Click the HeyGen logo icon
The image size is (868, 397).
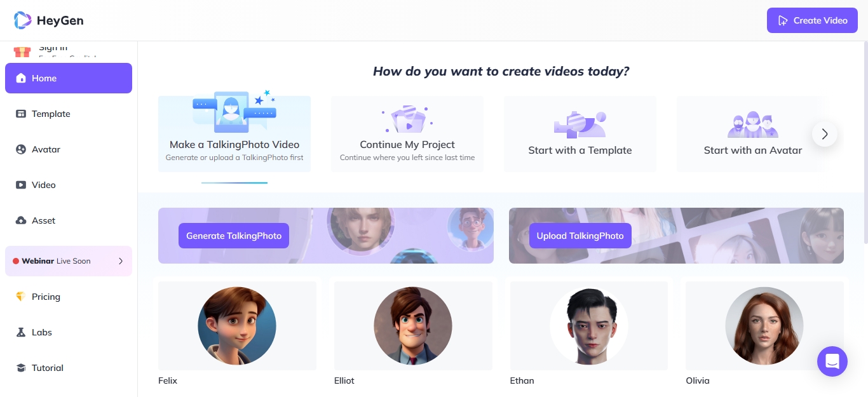(22, 20)
